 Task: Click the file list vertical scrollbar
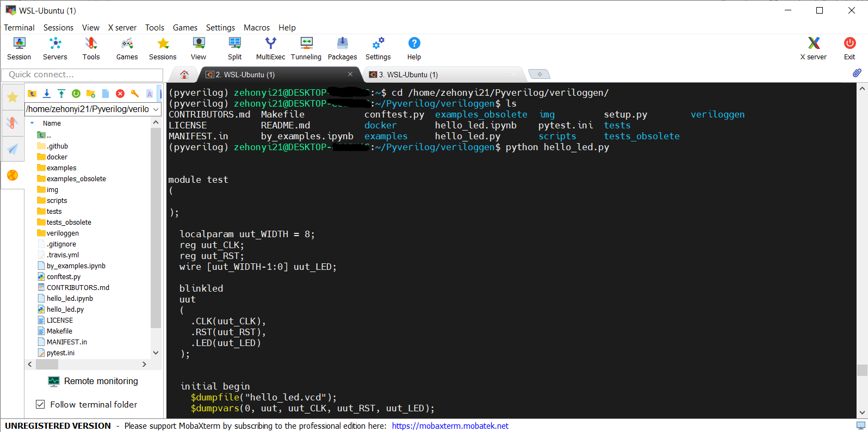pyautogui.click(x=156, y=229)
